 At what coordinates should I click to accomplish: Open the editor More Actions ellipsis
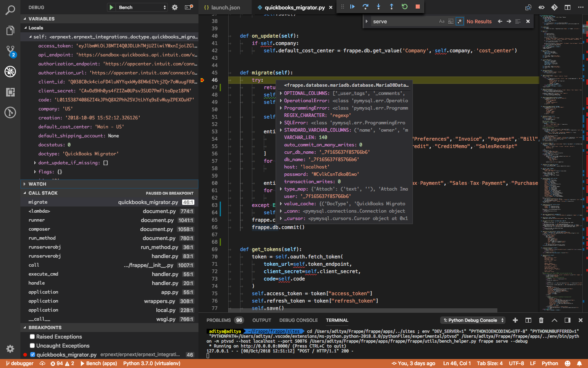pos(581,7)
